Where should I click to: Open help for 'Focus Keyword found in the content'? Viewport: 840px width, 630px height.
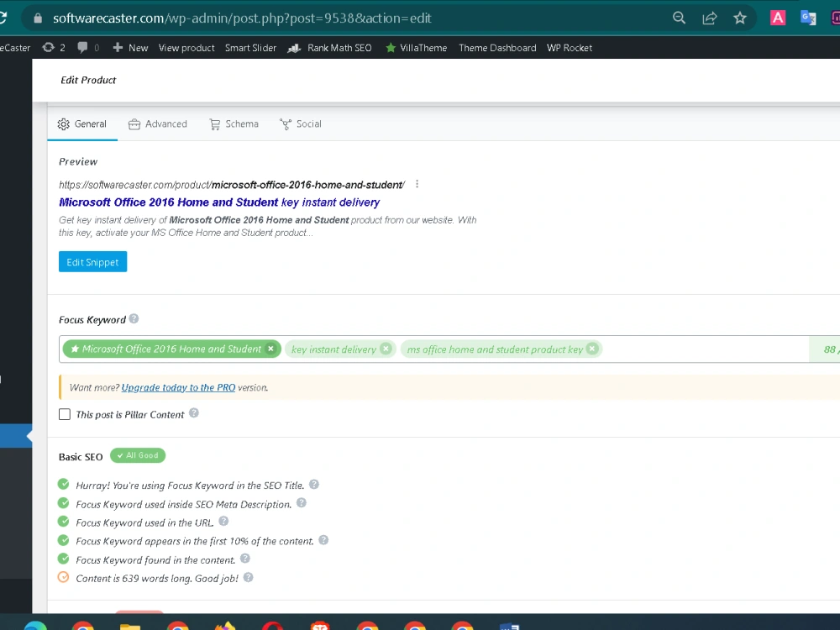coord(244,559)
